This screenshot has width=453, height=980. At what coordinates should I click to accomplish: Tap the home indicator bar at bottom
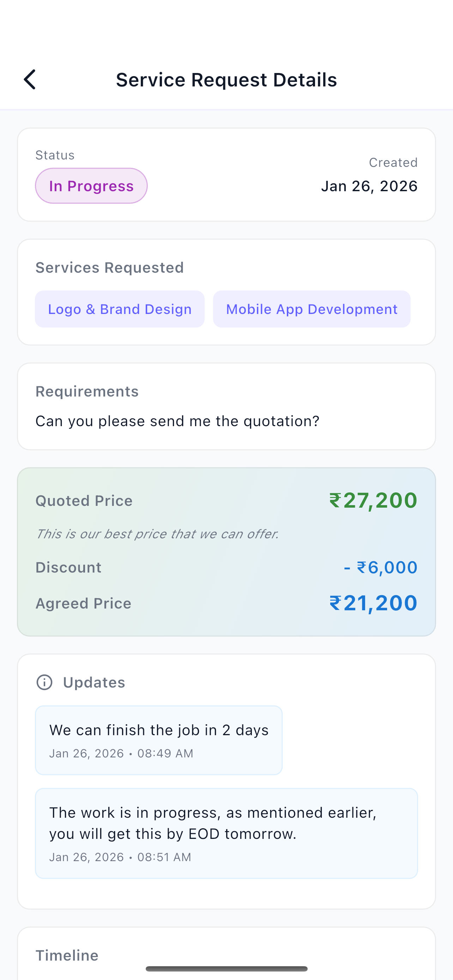pyautogui.click(x=226, y=968)
